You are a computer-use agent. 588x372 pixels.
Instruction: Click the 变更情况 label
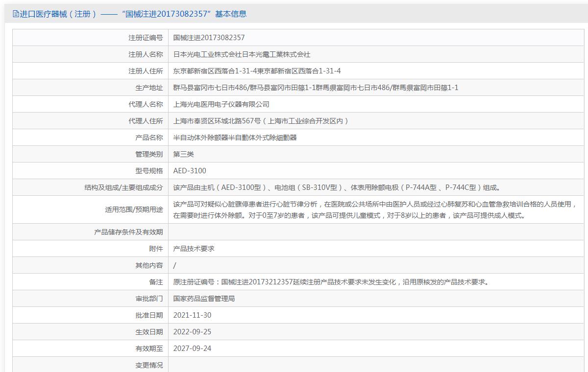coord(149,365)
